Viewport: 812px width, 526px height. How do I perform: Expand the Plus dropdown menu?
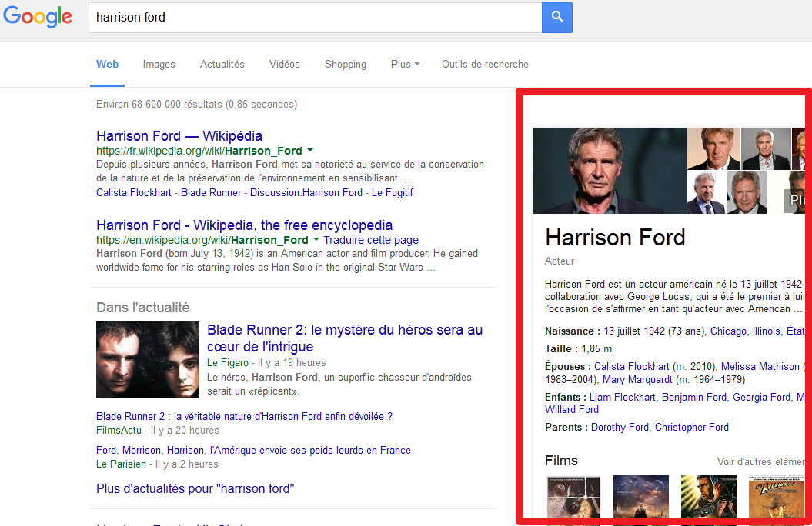(x=405, y=64)
